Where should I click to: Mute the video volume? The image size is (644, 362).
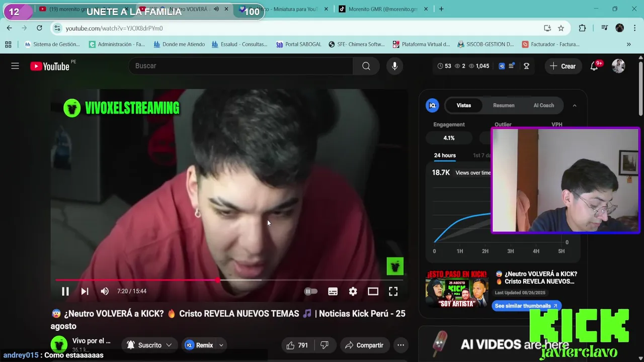(x=105, y=291)
